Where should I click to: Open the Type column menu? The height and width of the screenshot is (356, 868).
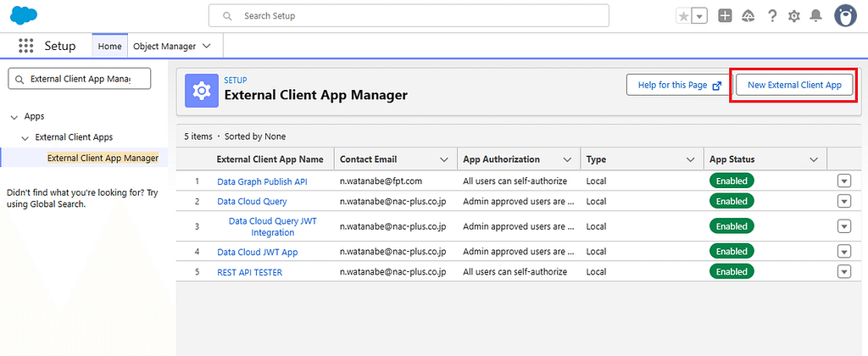(690, 159)
